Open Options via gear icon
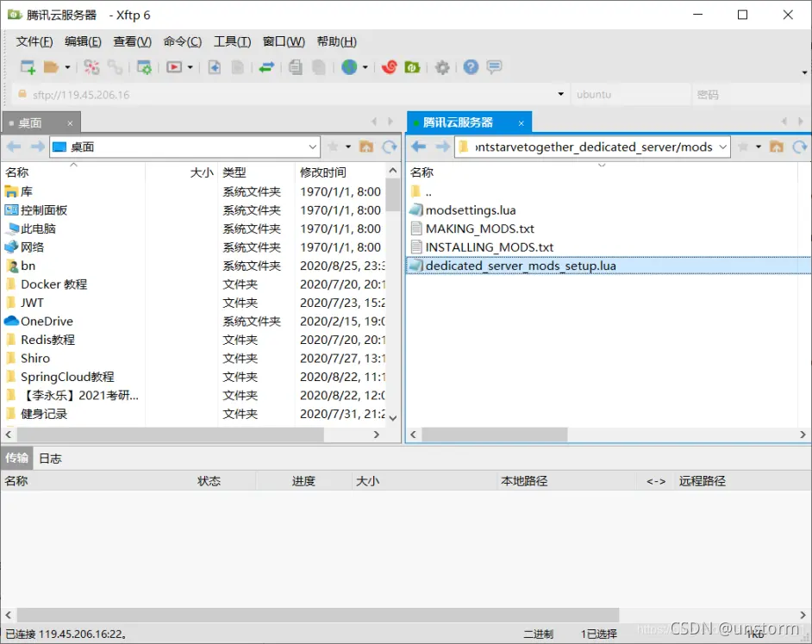 (x=442, y=67)
